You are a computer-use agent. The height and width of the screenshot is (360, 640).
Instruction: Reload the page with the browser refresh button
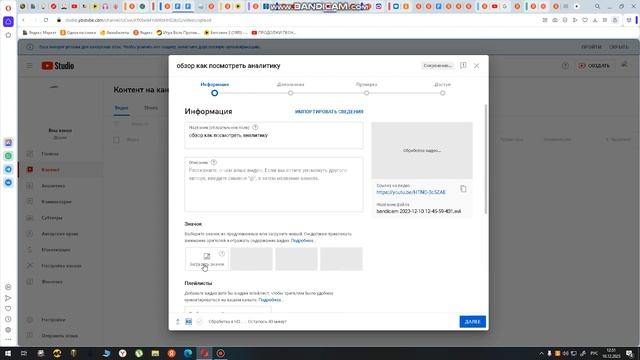(x=46, y=20)
